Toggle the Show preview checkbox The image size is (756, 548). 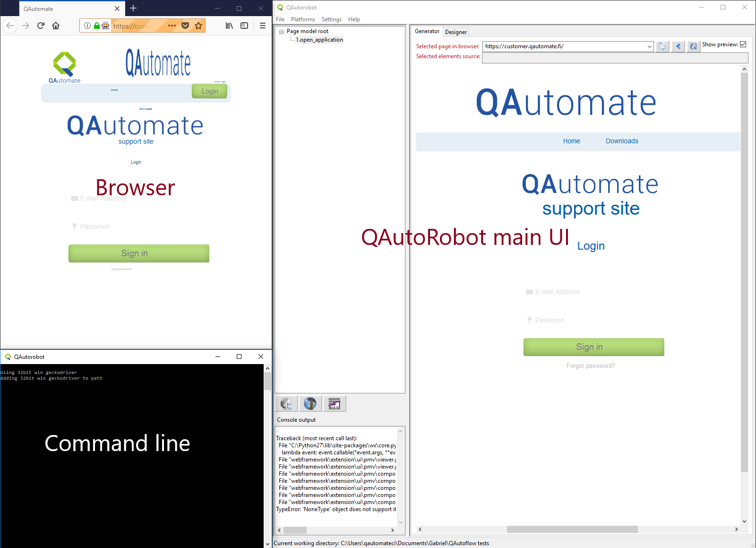coord(743,44)
